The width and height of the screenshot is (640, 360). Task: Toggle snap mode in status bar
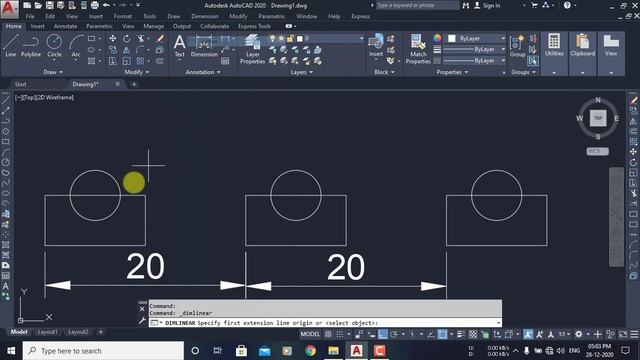[340, 334]
